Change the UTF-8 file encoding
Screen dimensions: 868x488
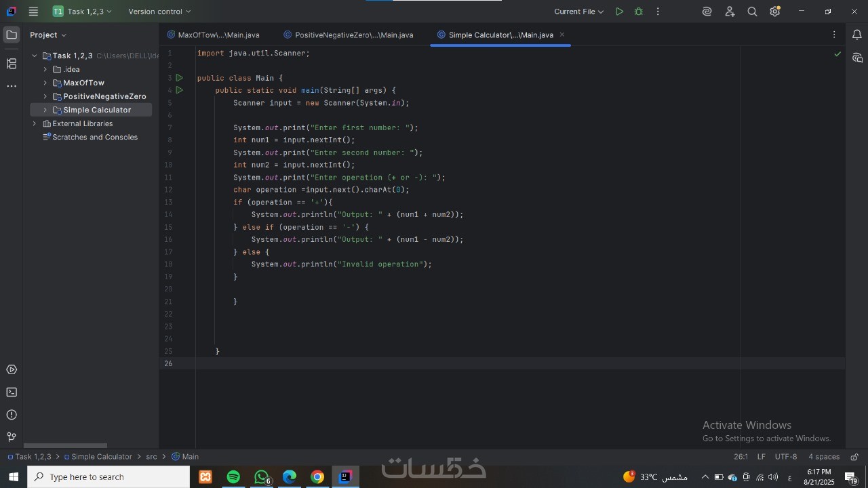point(786,457)
